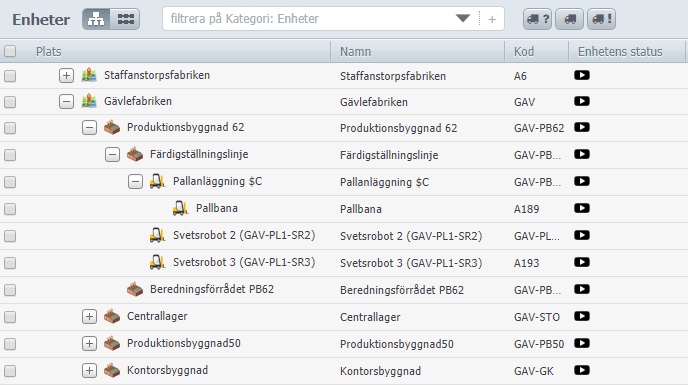Click the Beredningsförrådet PB62 building icon

coord(135,289)
